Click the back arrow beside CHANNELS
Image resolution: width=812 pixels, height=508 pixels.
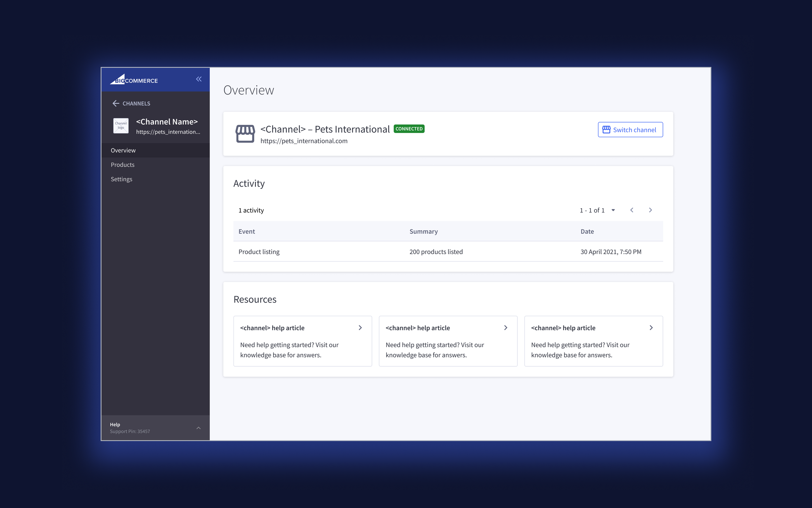116,103
